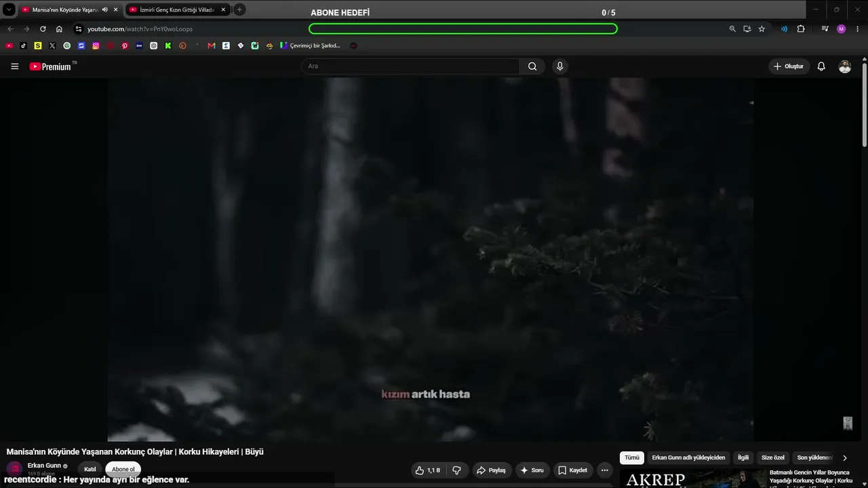Like the video with thumbs up

427,470
